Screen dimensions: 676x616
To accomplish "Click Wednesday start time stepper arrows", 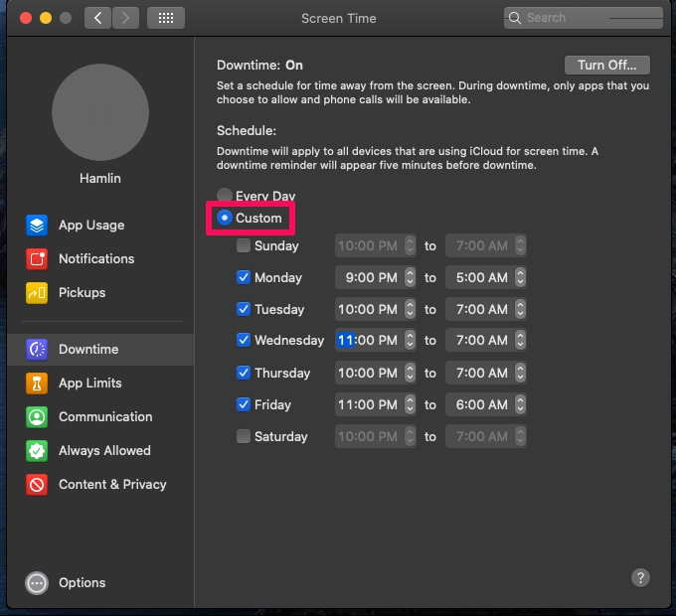I will point(410,341).
